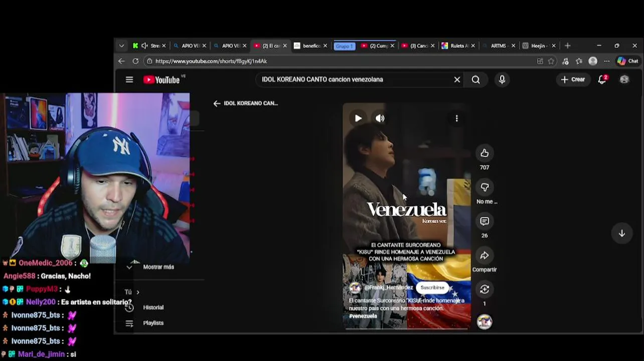Screen dimensions: 644x361
Task: Open the notifications bell
Action: 602,80
